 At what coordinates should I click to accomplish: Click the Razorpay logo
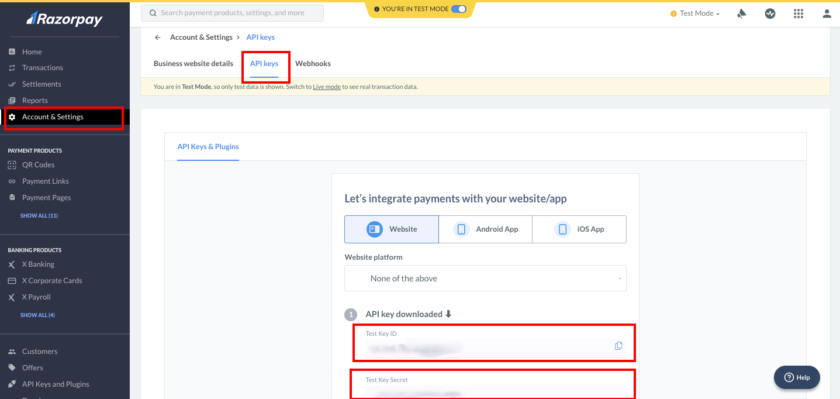(64, 19)
